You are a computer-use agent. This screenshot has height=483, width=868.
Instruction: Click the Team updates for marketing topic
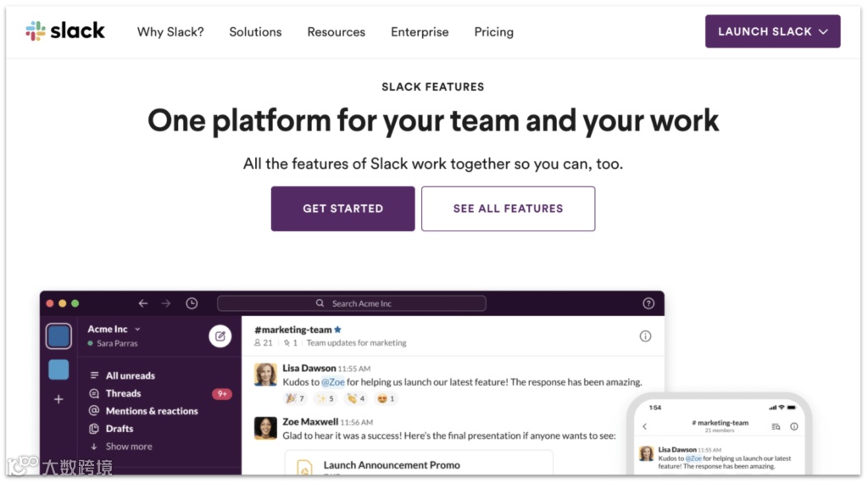pyautogui.click(x=356, y=342)
